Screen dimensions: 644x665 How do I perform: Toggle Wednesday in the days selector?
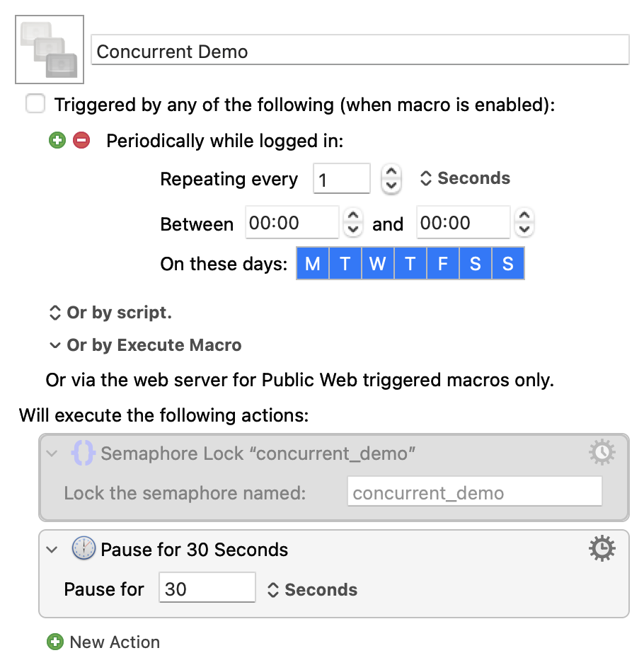tap(377, 264)
